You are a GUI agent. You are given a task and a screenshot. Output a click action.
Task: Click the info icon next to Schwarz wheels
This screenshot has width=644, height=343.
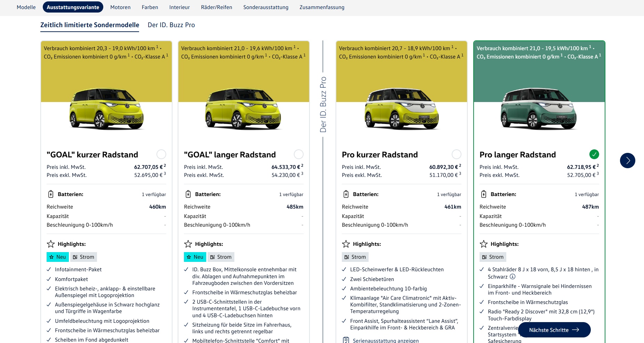(513, 277)
